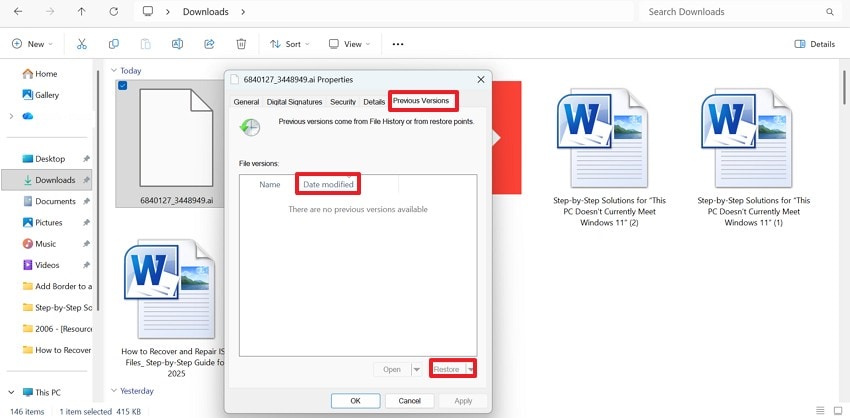
Task: Click the pin icon beside Music
Action: (x=86, y=244)
